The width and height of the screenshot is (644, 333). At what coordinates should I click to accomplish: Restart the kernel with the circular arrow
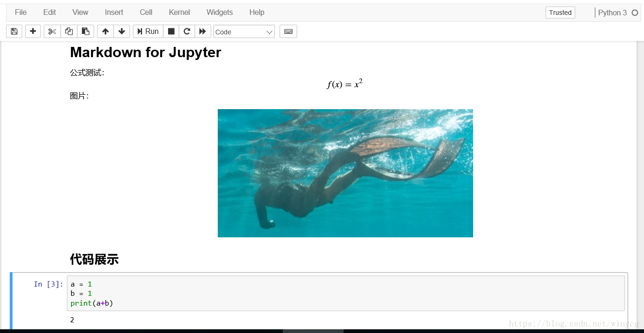pos(187,32)
